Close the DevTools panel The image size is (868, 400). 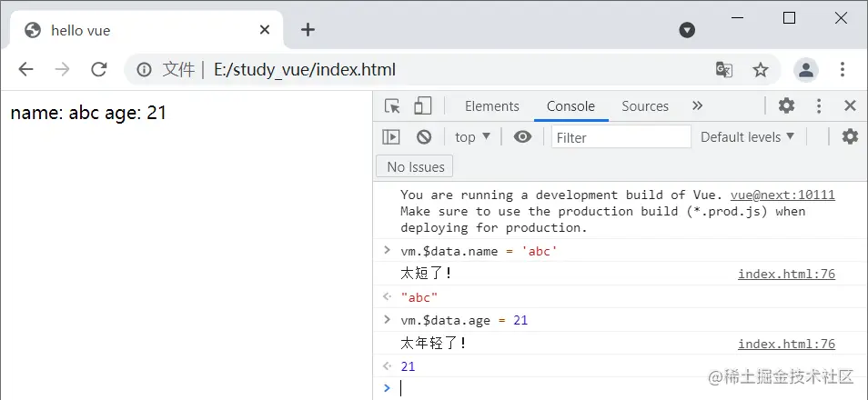click(x=851, y=105)
